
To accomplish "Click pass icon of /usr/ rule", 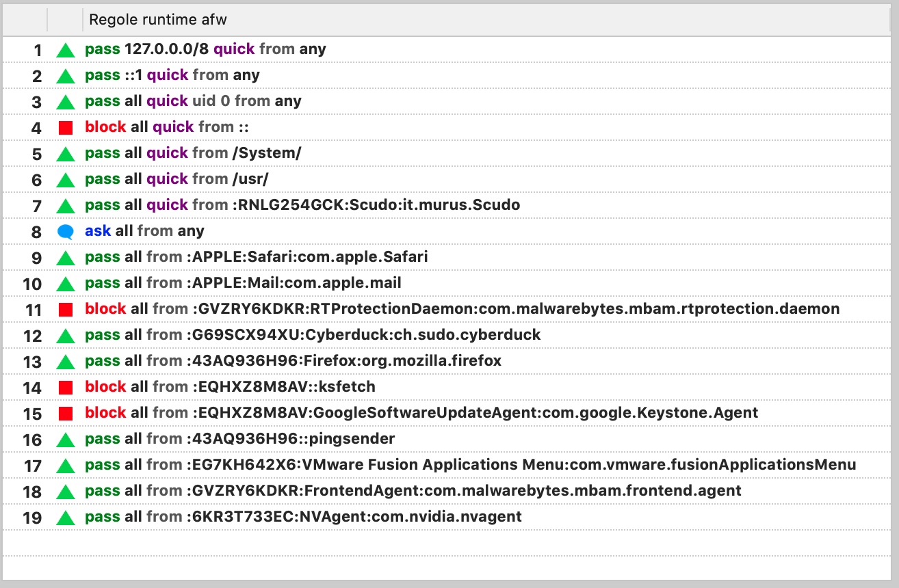I will 65,180.
